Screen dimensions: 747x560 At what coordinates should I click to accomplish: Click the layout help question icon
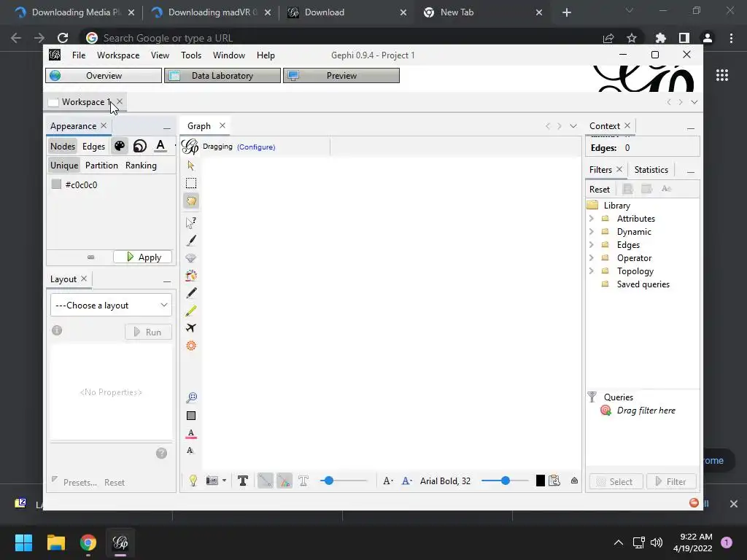pyautogui.click(x=161, y=453)
